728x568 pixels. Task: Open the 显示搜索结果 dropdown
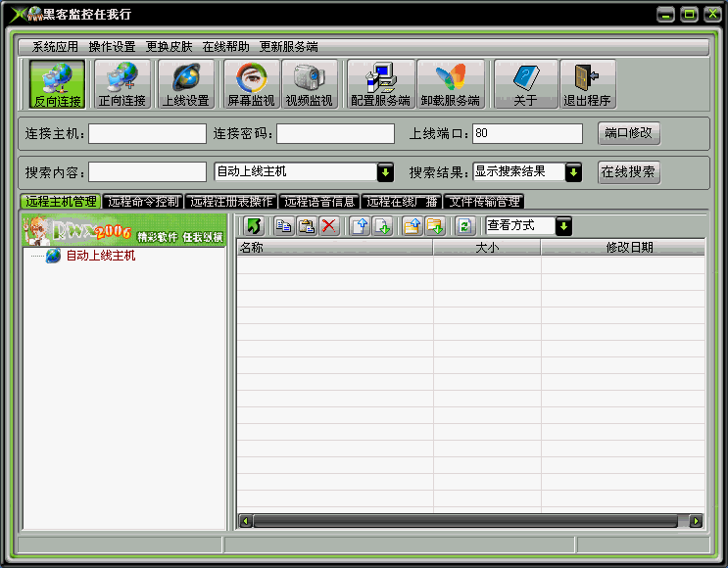(x=574, y=172)
